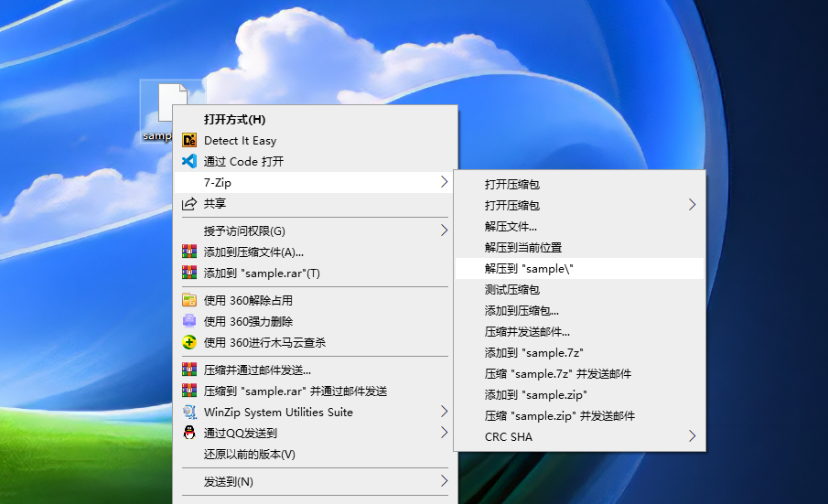
Task: Select 测试压缩包
Action: click(579, 289)
